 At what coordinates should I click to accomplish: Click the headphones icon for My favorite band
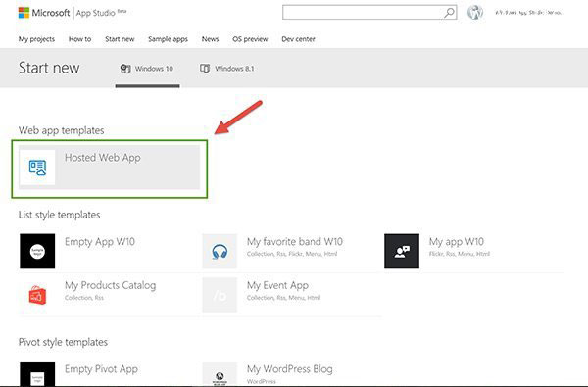pos(220,251)
